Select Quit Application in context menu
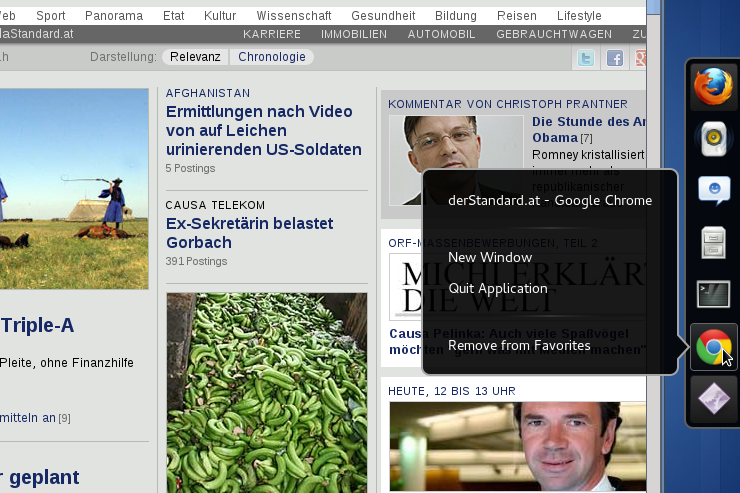Screen dimensions: 740x493 (x=498, y=288)
